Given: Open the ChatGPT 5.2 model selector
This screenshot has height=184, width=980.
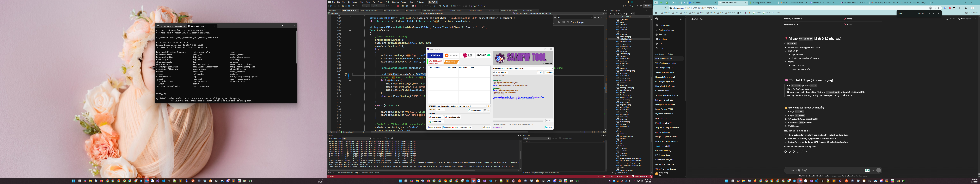Looking at the screenshot, I should (698, 19).
